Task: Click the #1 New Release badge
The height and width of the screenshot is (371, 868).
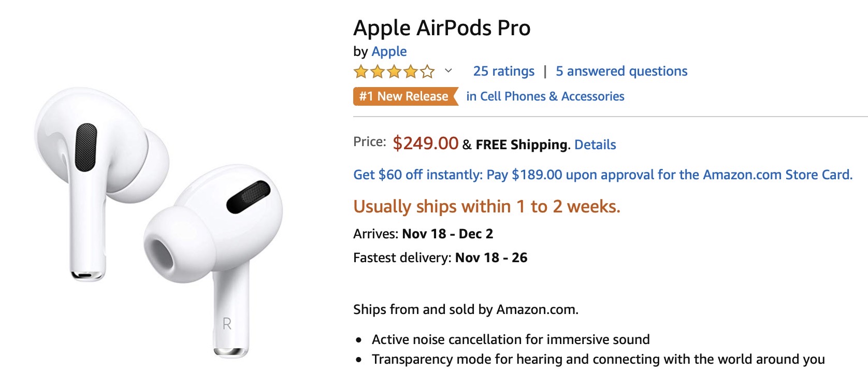Action: (404, 96)
